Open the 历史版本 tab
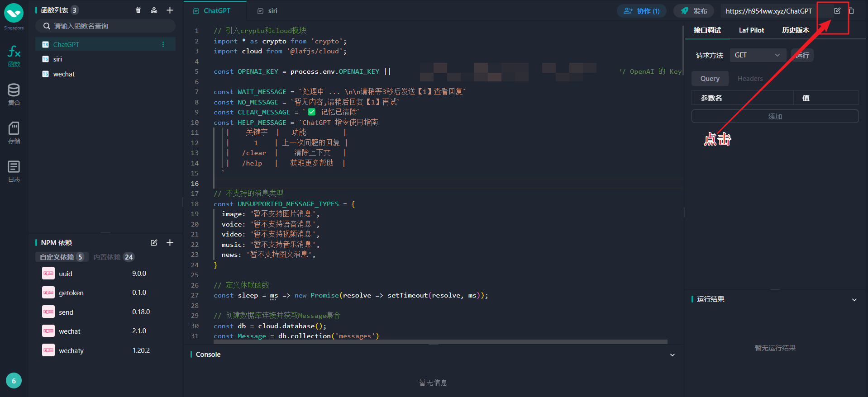Viewport: 868px width, 397px height. coord(795,30)
